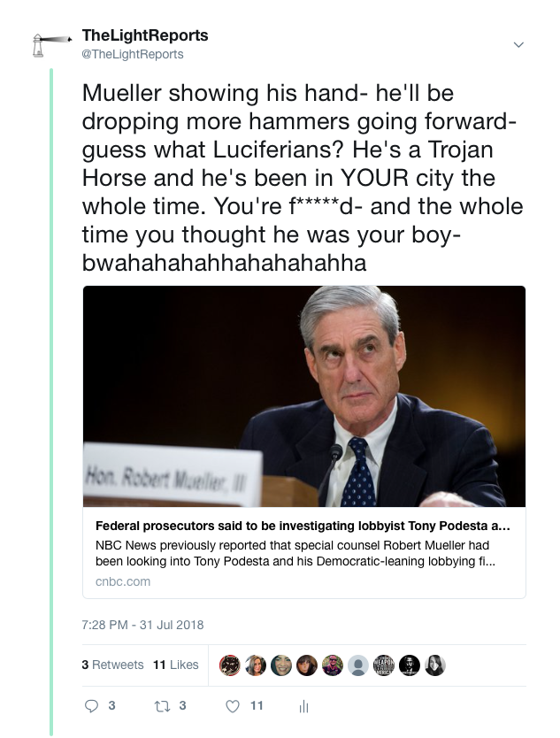The image size is (560, 738).
Task: Click the tweet text about Mueller
Action: 301,178
